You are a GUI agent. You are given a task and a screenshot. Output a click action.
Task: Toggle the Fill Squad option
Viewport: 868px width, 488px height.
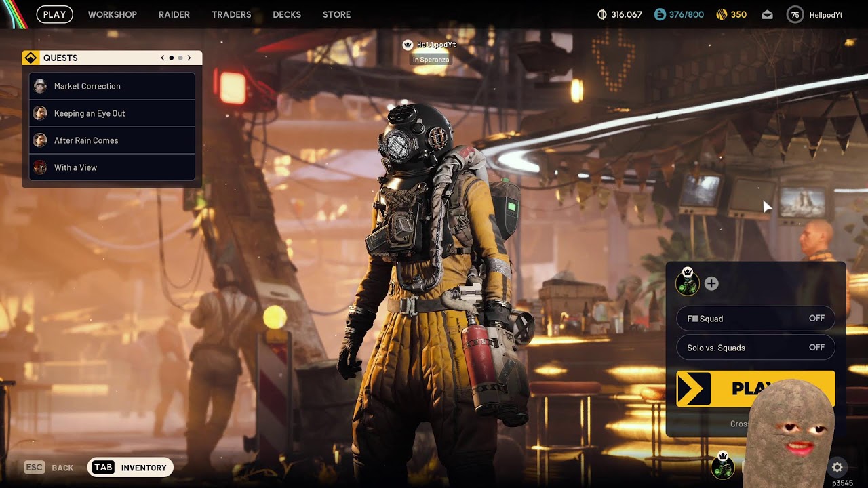[755, 319]
